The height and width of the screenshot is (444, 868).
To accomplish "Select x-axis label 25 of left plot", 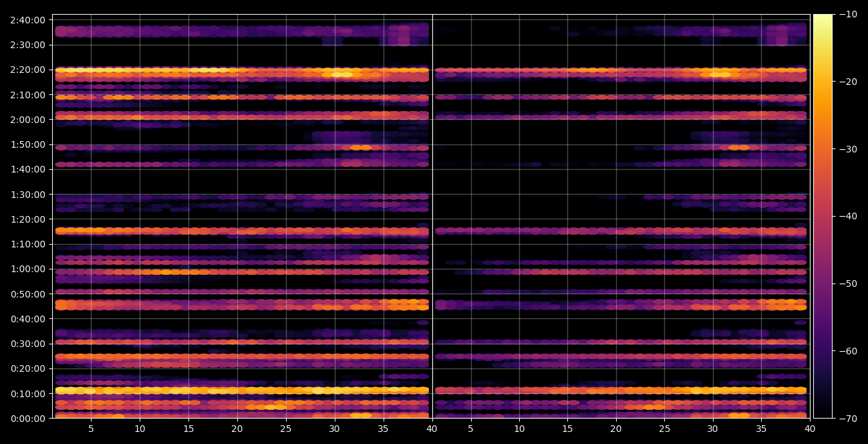I will tap(286, 429).
